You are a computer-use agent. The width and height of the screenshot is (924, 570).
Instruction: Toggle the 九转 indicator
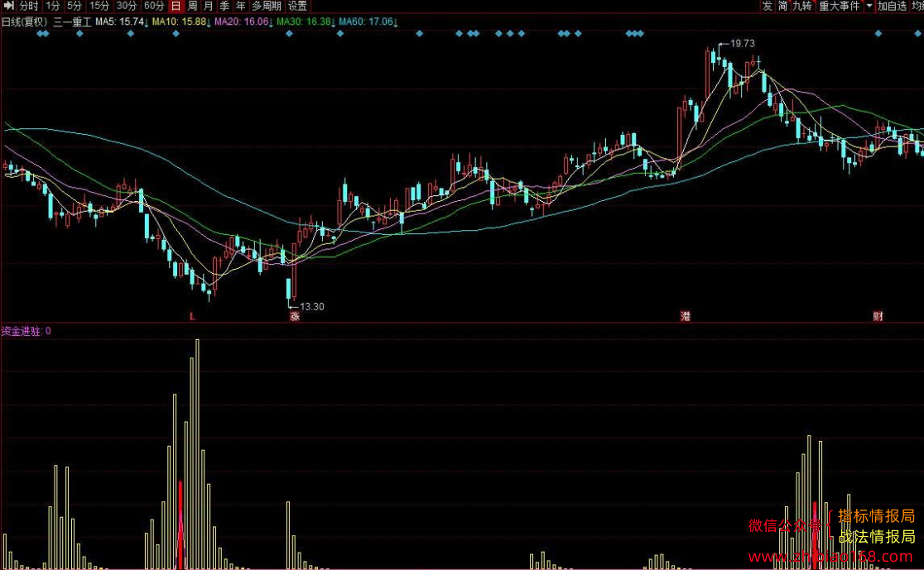point(802,6)
